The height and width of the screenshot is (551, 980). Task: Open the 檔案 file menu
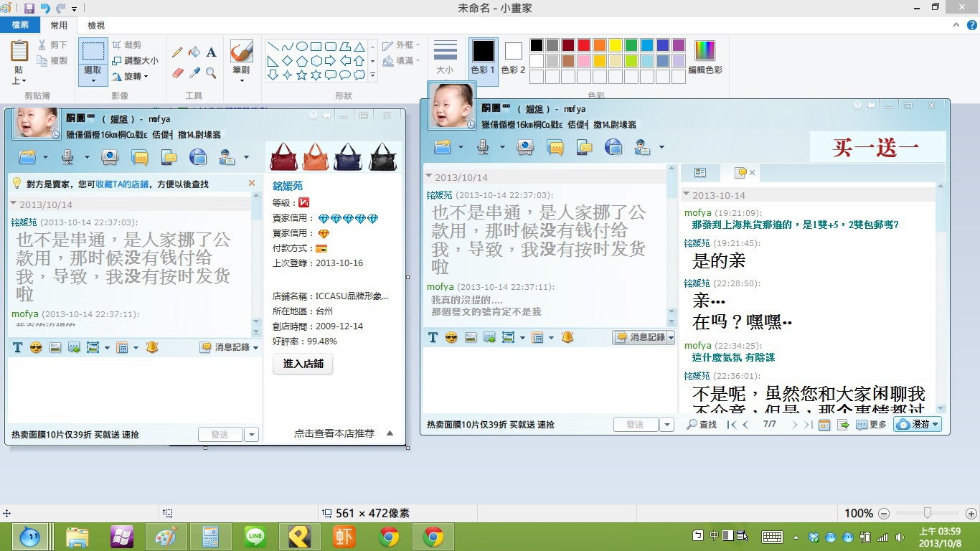(x=20, y=25)
